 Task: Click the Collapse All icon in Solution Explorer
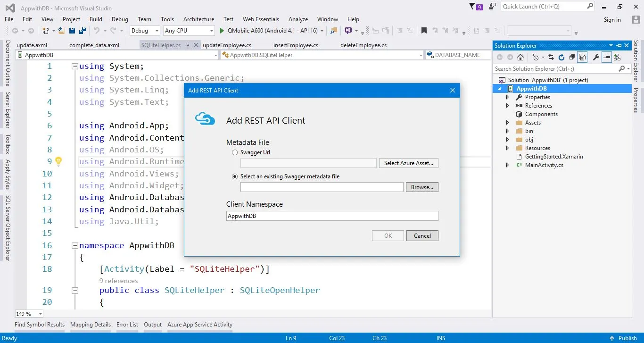click(572, 57)
